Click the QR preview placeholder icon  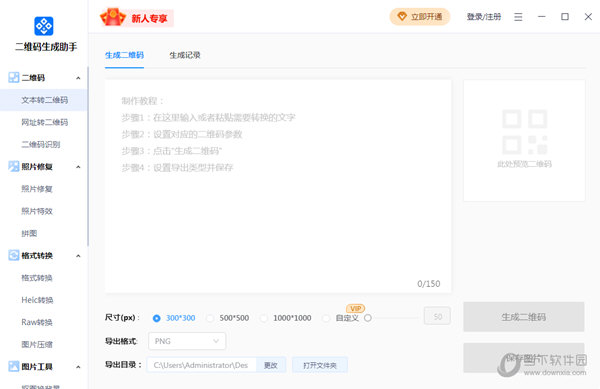(524, 132)
